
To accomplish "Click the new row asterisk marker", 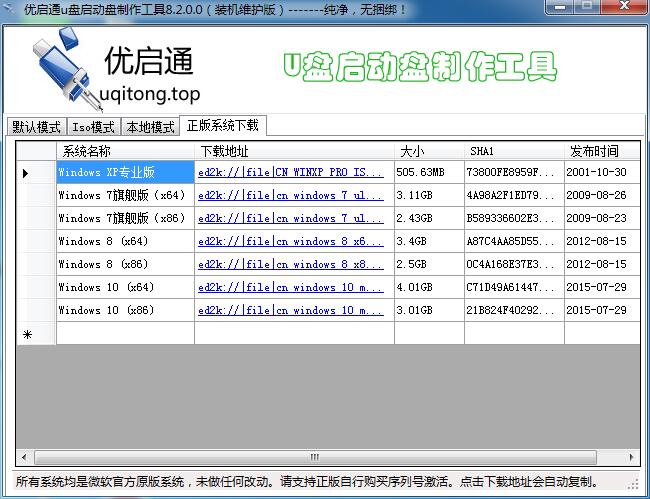I will click(x=27, y=334).
